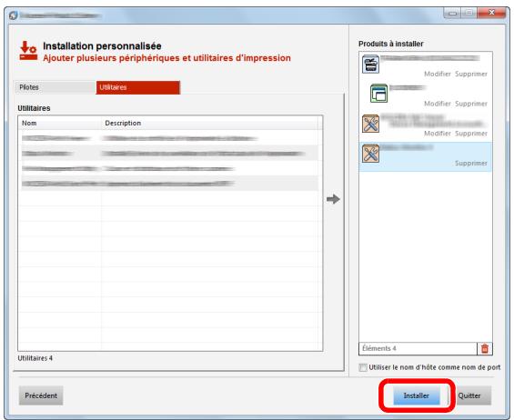Minimize the installer window

tap(452, 13)
